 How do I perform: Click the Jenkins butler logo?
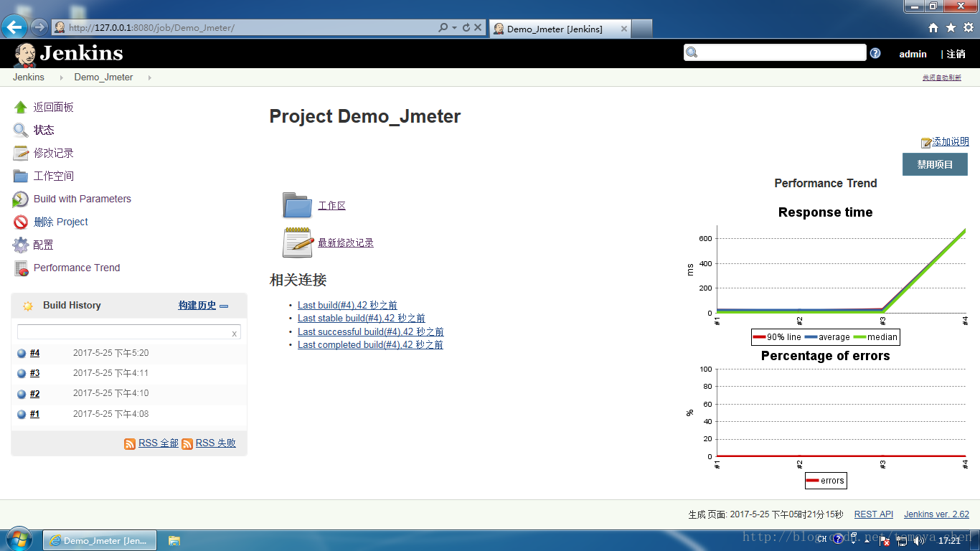point(25,55)
